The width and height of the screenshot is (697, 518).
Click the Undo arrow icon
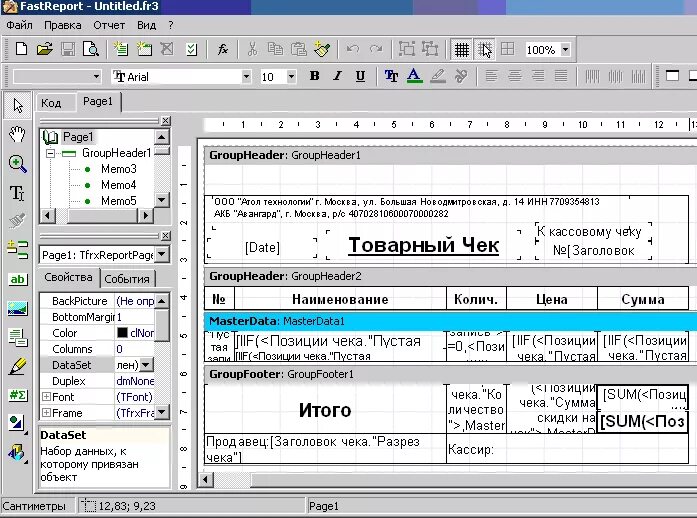[x=353, y=49]
